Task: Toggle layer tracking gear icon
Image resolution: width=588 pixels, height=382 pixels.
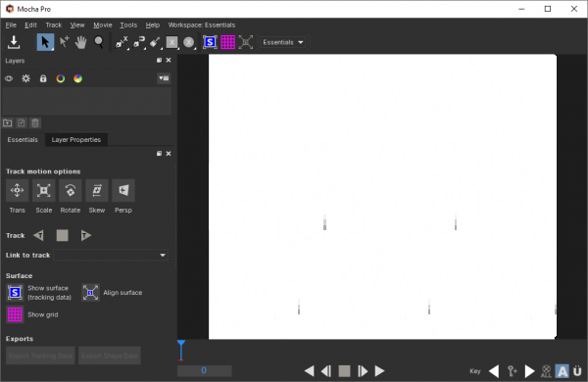Action: (25, 78)
